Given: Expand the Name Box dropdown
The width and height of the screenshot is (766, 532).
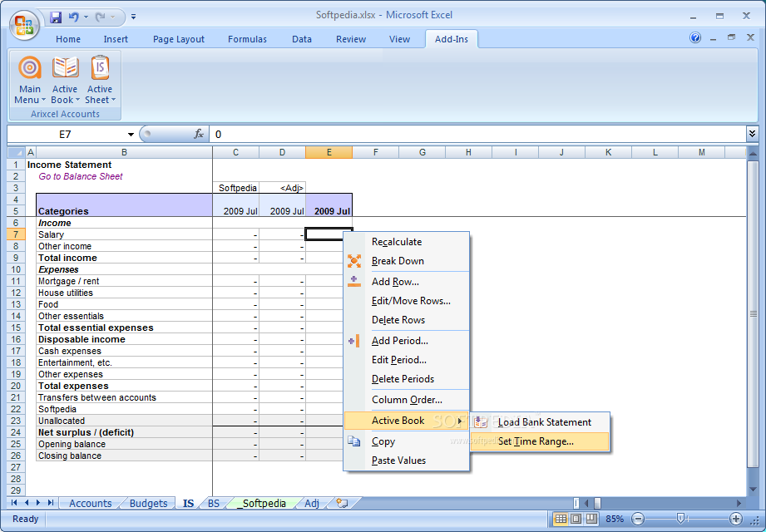Looking at the screenshot, I should click(x=131, y=134).
